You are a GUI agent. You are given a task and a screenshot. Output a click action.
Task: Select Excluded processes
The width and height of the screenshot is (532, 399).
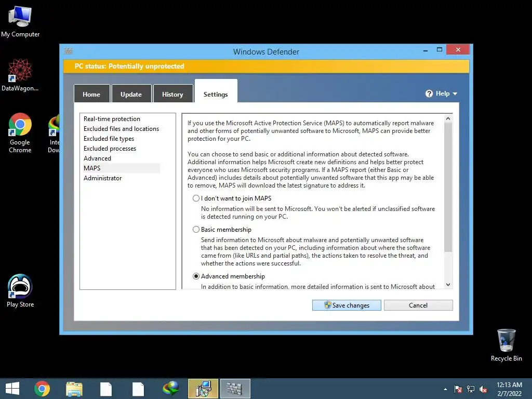pos(110,148)
